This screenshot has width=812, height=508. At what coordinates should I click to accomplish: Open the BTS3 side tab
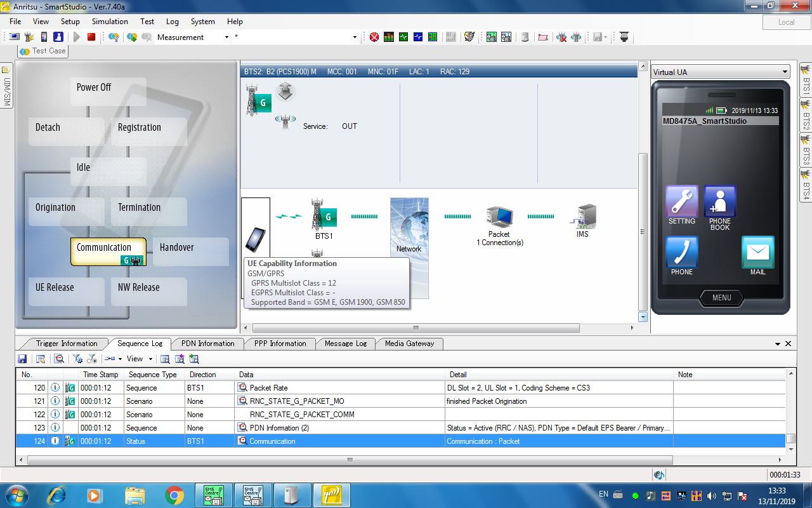[x=806, y=150]
